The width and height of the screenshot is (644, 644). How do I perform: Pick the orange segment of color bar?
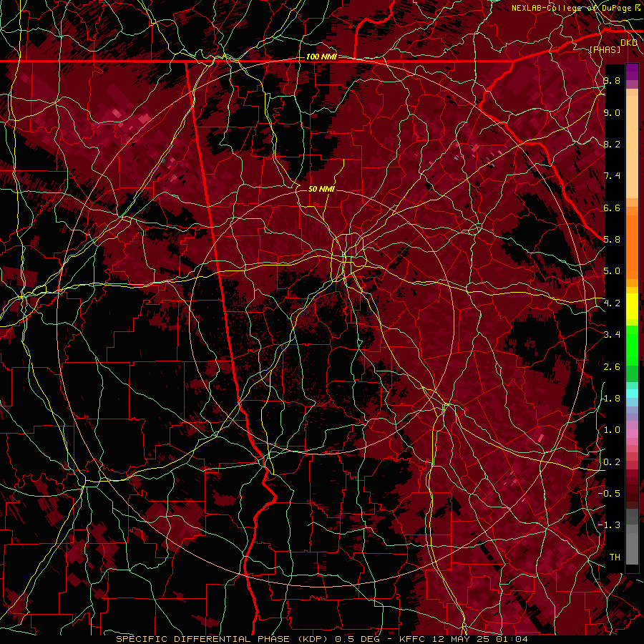pyautogui.click(x=632, y=246)
